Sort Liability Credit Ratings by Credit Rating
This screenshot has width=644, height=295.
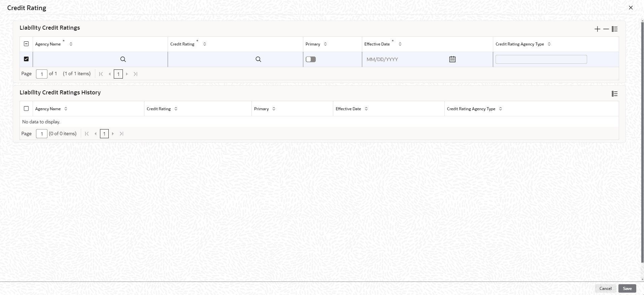pyautogui.click(x=204, y=44)
